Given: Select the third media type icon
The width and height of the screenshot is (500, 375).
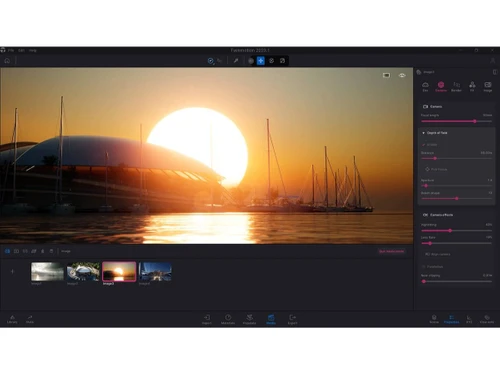Looking at the screenshot, I should tap(25, 251).
